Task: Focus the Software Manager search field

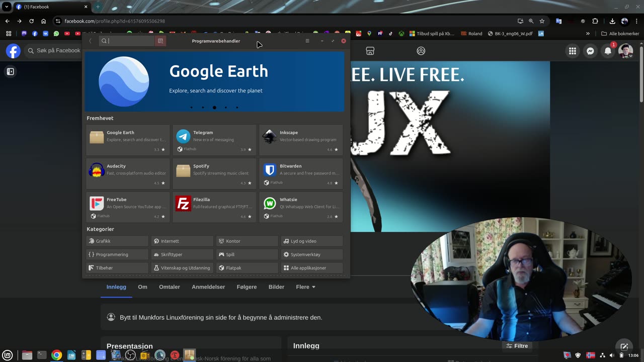Action: (127, 41)
